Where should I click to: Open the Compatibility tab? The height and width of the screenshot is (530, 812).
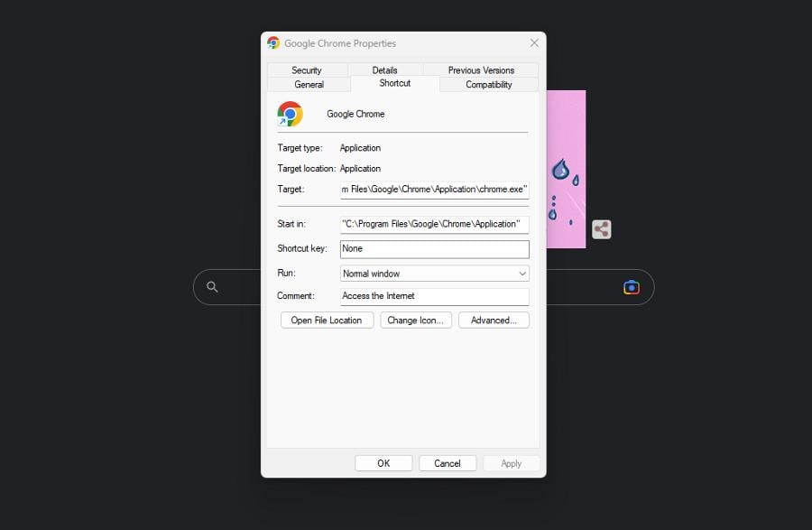(x=489, y=85)
